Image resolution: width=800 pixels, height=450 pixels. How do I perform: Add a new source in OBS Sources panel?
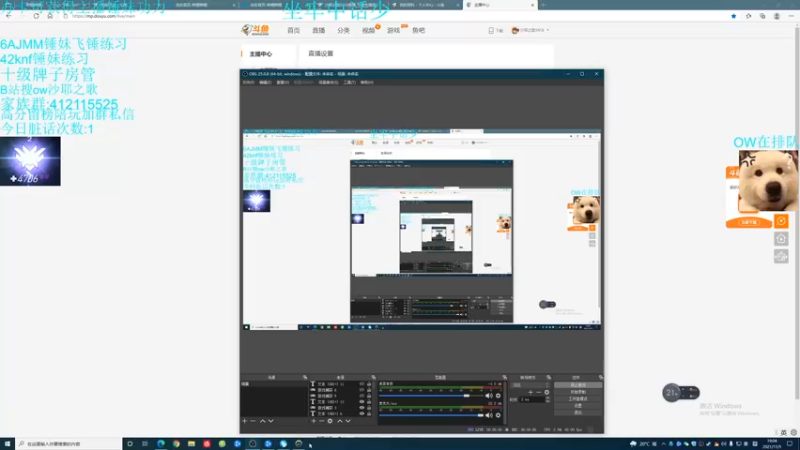pos(314,421)
